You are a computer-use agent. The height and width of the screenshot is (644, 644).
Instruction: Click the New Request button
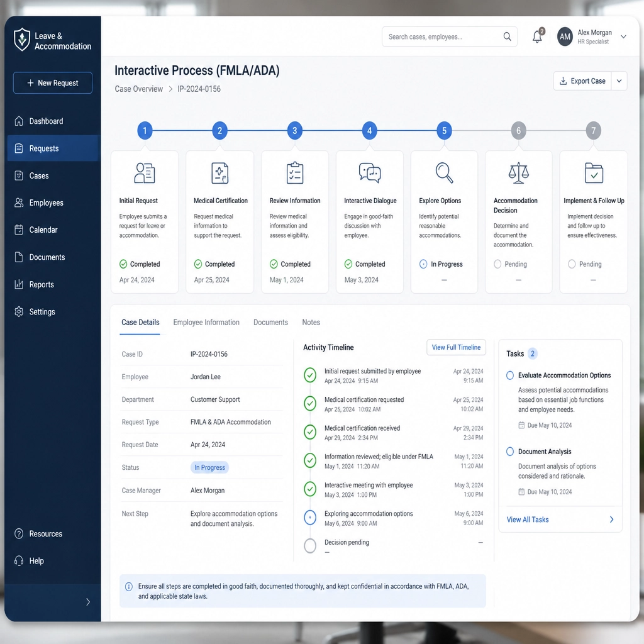(53, 83)
